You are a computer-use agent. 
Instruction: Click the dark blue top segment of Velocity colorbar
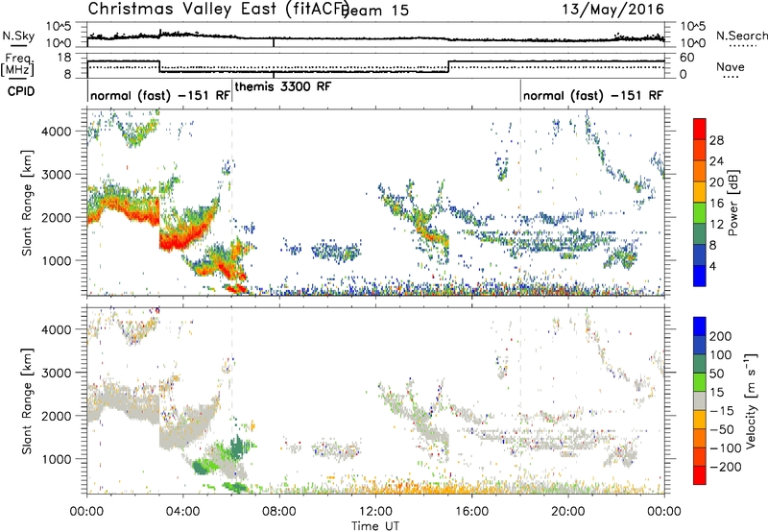700,326
